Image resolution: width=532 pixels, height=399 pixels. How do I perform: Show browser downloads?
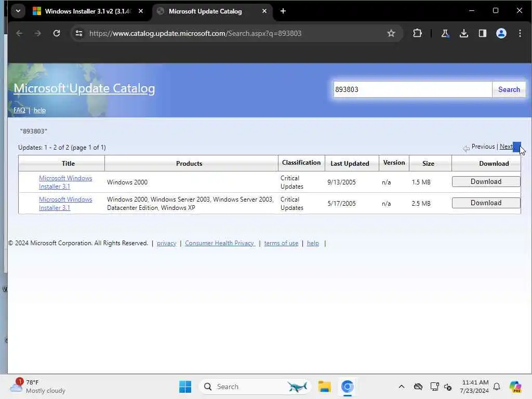click(464, 33)
